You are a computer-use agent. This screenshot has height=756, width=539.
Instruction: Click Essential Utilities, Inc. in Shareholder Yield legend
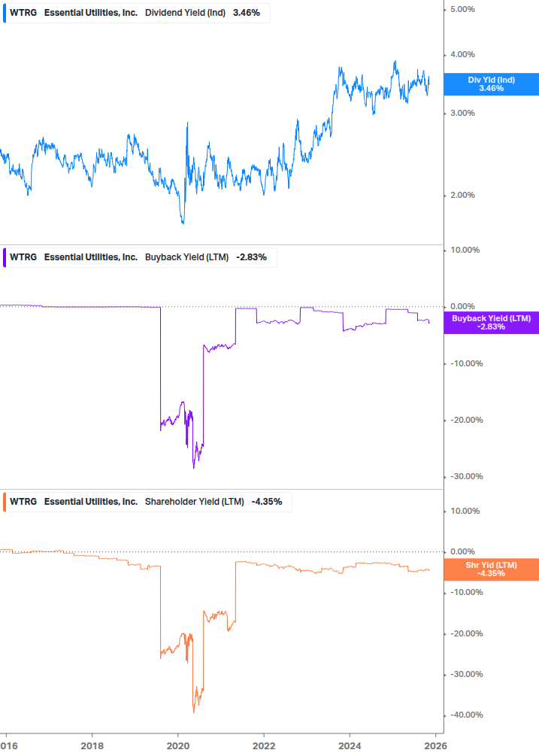(x=90, y=502)
